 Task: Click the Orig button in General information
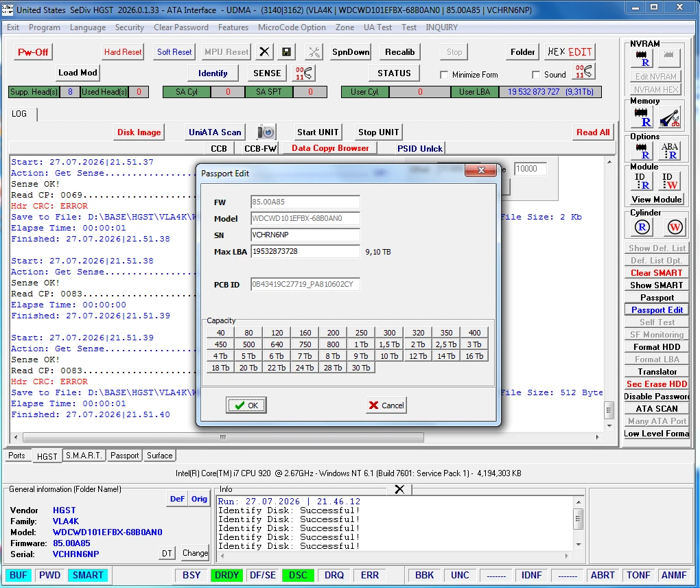[x=199, y=499]
